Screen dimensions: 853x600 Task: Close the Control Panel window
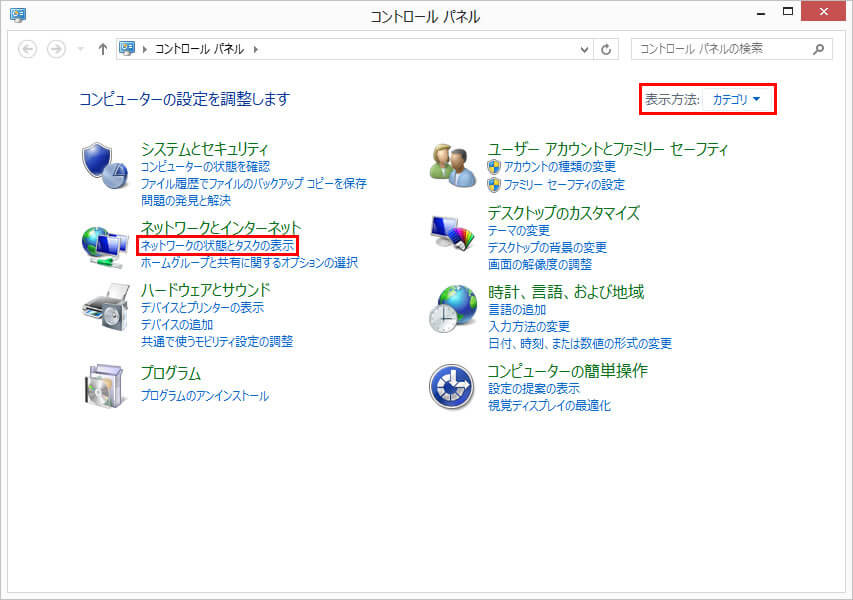(823, 11)
